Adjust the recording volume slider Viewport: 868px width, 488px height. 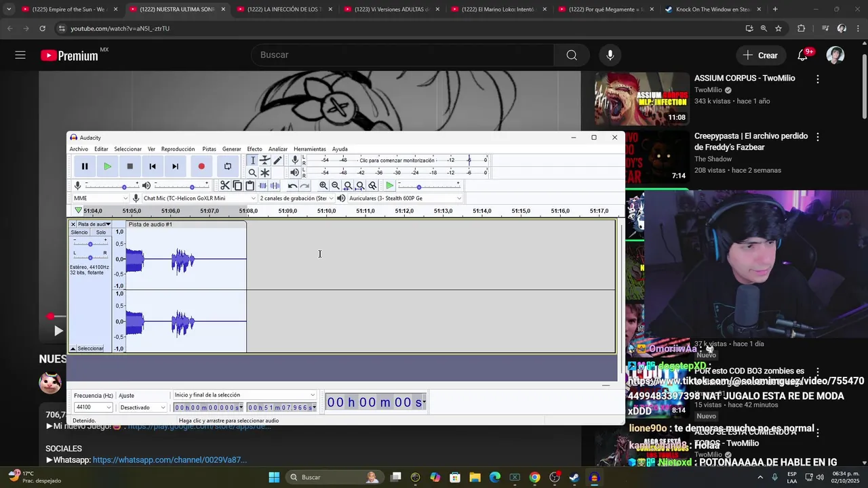[x=111, y=186]
